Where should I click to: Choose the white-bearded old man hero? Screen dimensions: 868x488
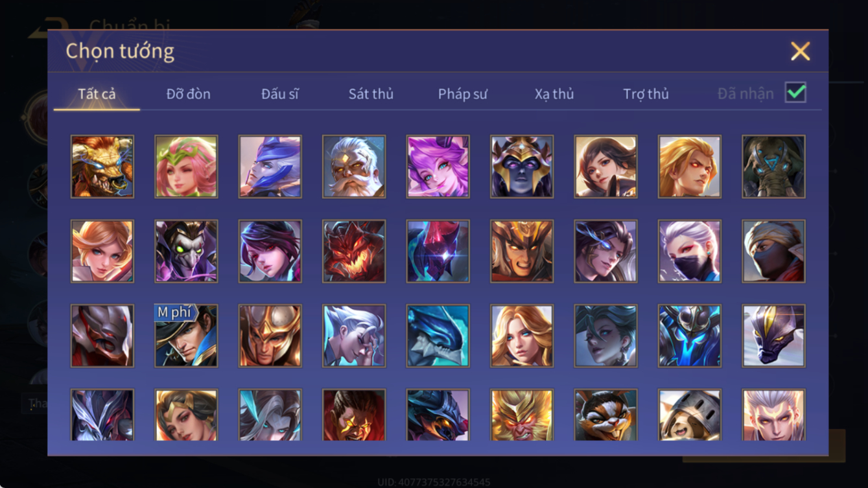tap(354, 167)
